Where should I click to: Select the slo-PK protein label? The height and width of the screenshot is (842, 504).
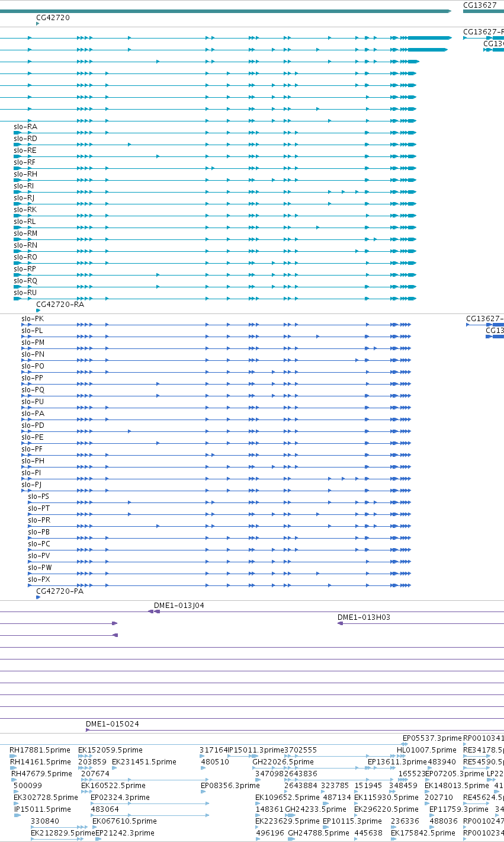(x=33, y=319)
